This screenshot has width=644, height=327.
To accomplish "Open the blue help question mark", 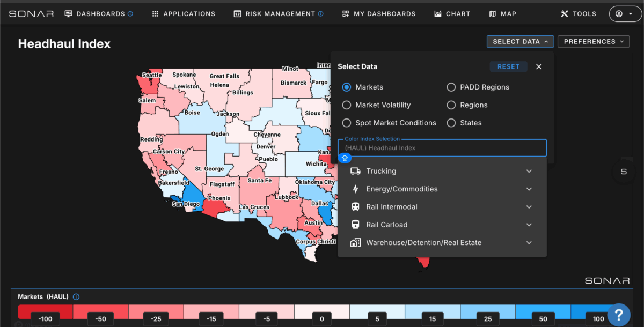I will pos(618,315).
